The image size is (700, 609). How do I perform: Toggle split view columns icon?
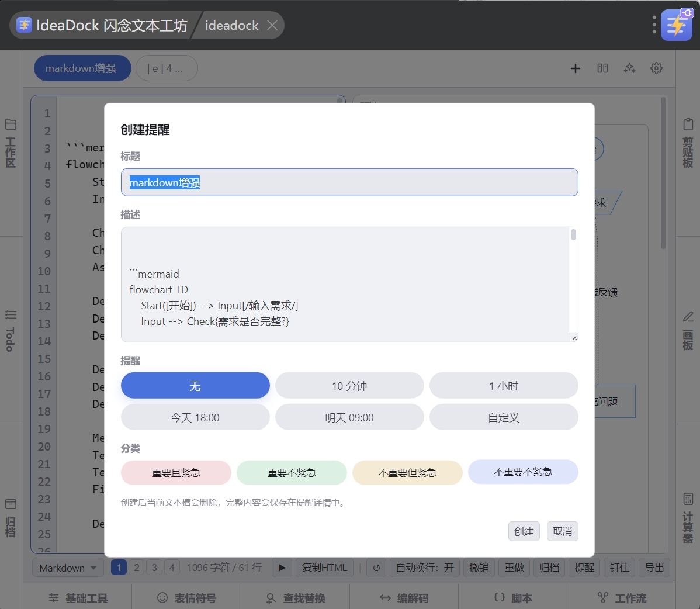tap(602, 68)
